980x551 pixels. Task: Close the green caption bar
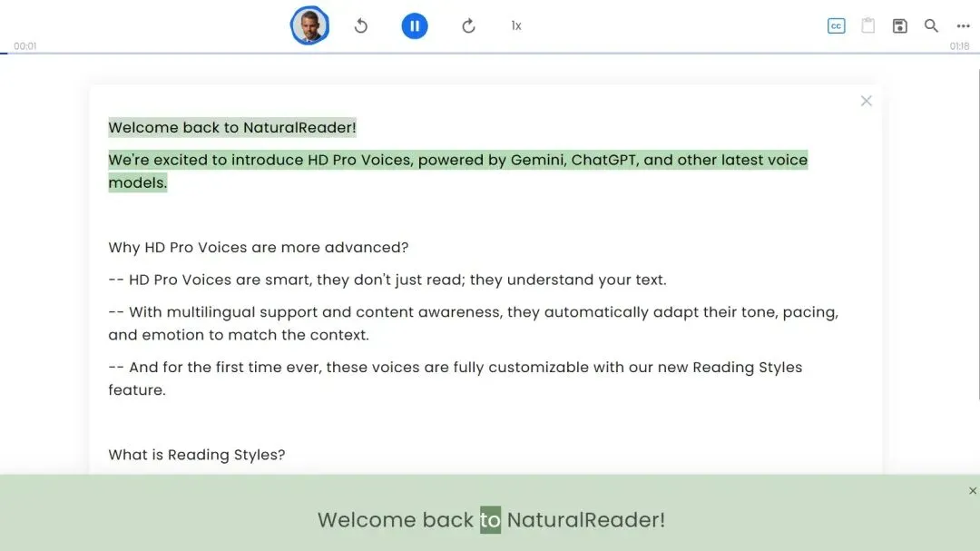973,491
